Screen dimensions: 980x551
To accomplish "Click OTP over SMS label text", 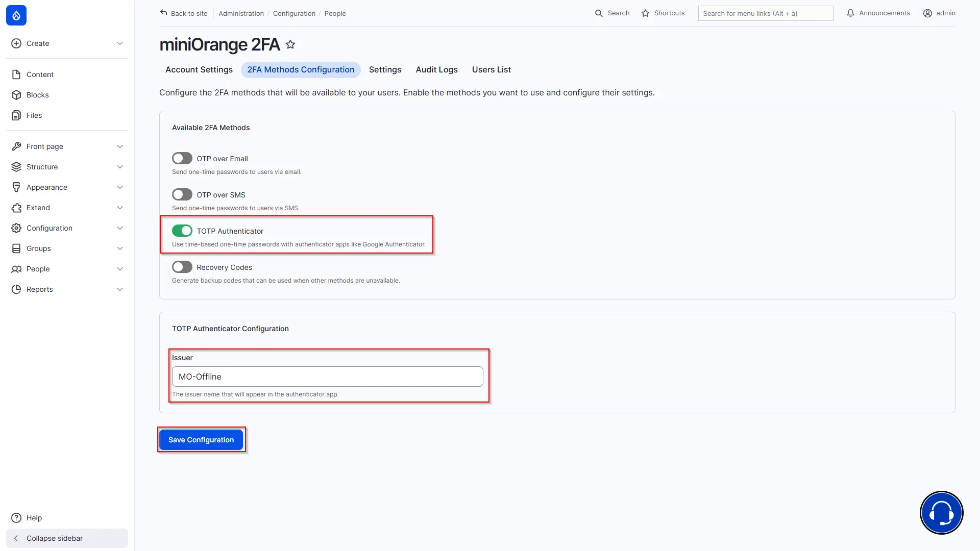I will pyautogui.click(x=221, y=195).
